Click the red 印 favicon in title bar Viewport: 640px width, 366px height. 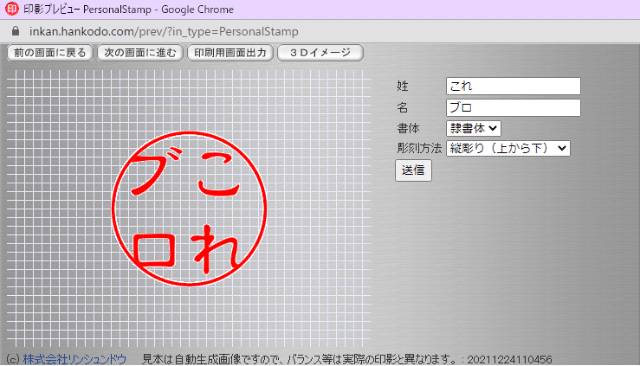11,9
